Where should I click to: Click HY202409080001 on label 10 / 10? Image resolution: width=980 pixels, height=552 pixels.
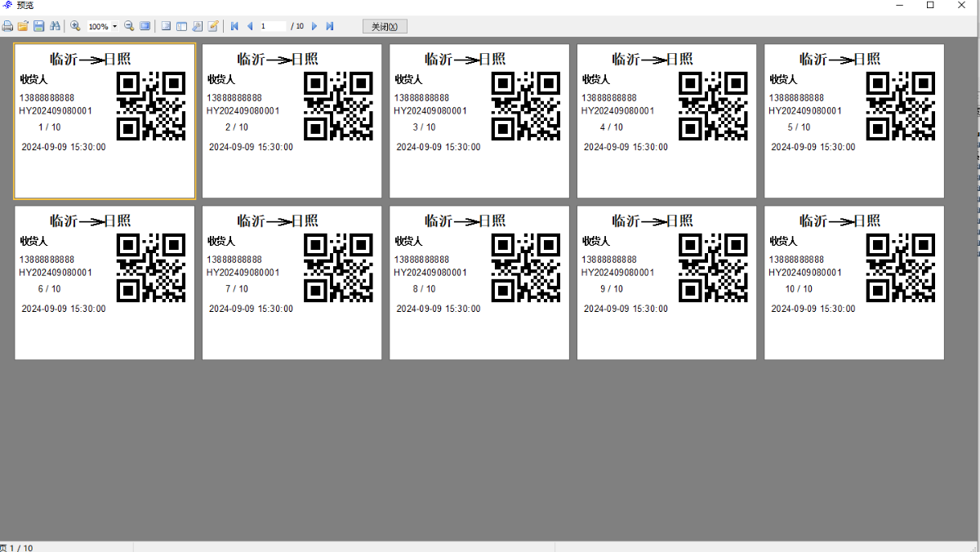tap(805, 273)
